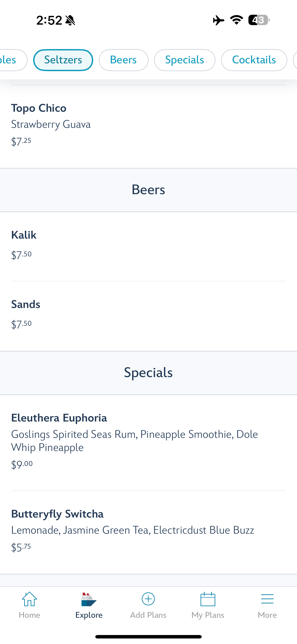Image resolution: width=297 pixels, height=644 pixels.
Task: Jump to the Specials category chip
Action: coord(184,60)
